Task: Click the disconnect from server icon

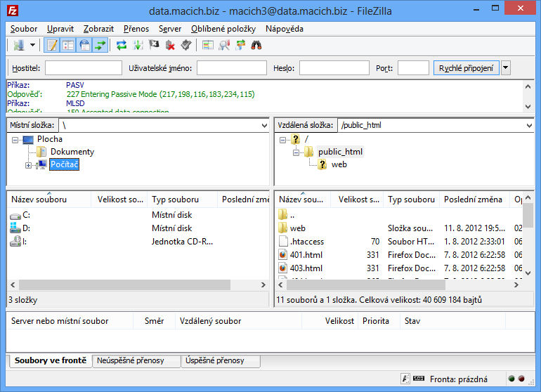Action: [x=170, y=45]
